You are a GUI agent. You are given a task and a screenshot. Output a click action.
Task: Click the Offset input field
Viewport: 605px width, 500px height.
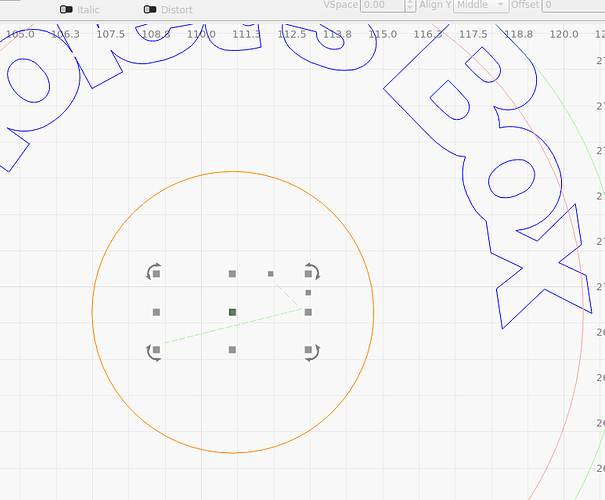pyautogui.click(x=573, y=5)
